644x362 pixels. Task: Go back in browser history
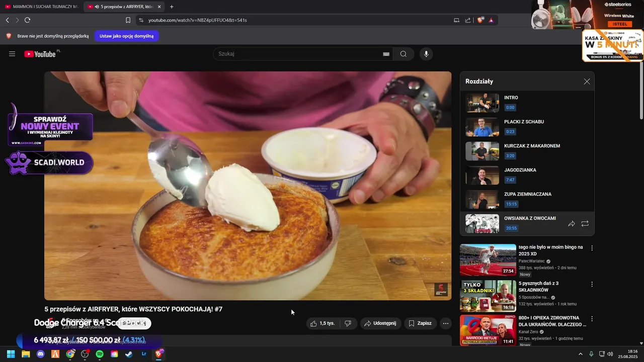pos(7,20)
